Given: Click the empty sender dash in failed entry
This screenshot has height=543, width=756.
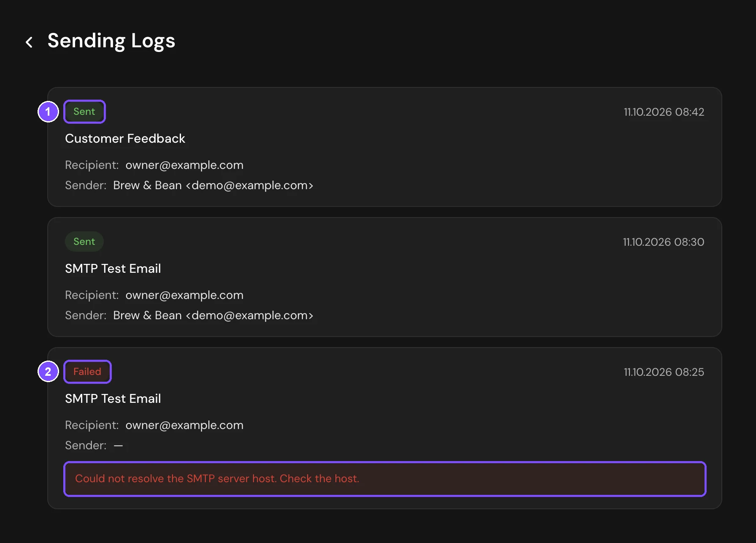Looking at the screenshot, I should pos(118,445).
